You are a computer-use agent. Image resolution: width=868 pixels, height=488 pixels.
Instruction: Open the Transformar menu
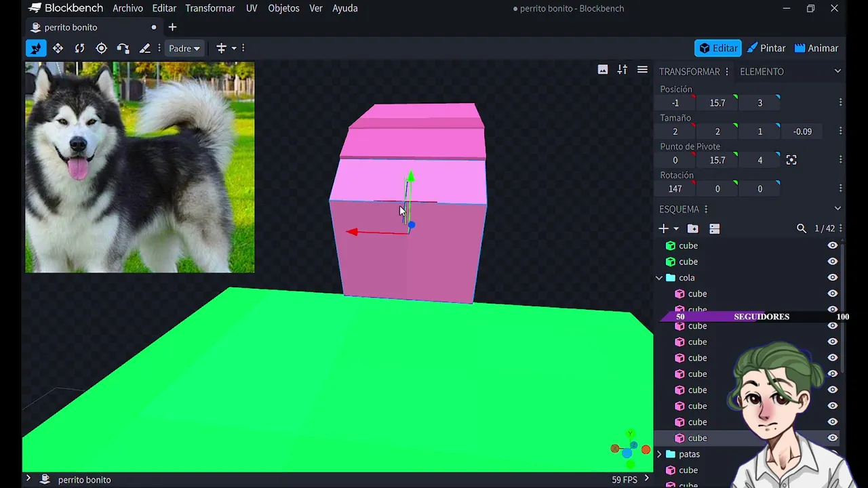click(x=210, y=8)
